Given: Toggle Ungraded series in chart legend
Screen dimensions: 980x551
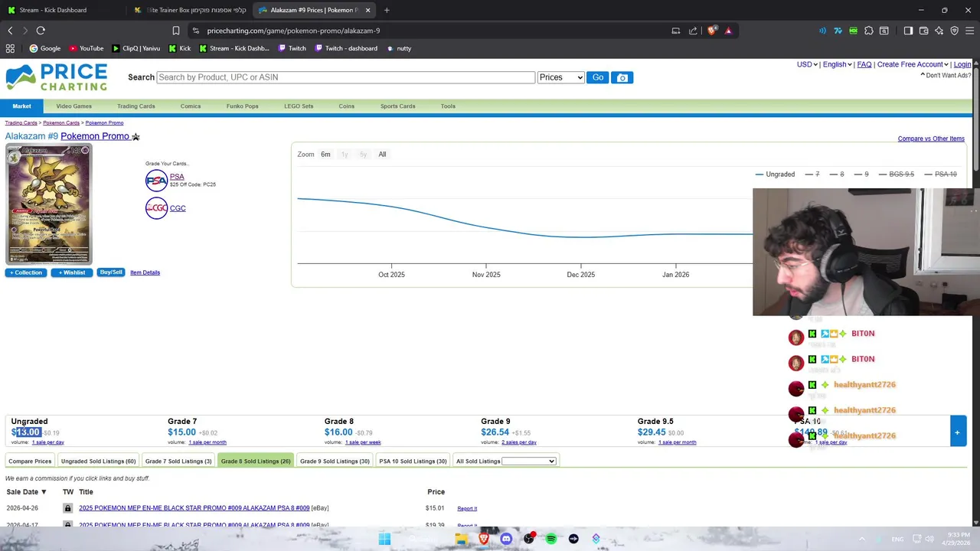Looking at the screenshot, I should tap(776, 174).
